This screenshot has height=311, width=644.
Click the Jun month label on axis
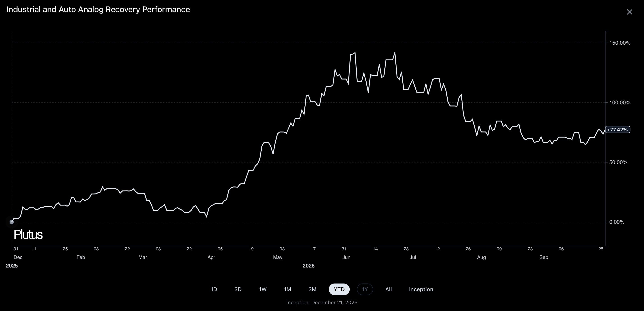coord(346,257)
